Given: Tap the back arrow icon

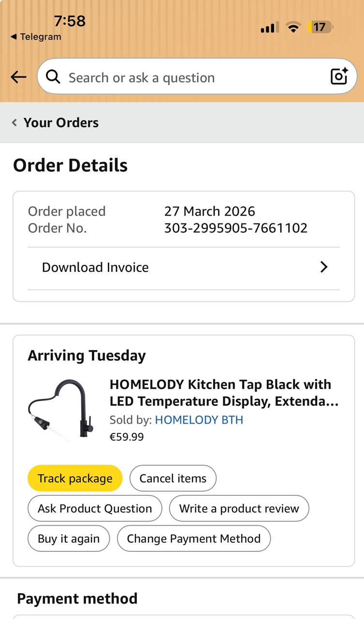Looking at the screenshot, I should click(18, 77).
